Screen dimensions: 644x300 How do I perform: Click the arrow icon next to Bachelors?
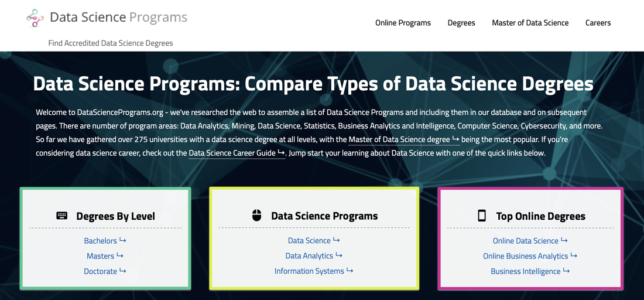[122, 240]
